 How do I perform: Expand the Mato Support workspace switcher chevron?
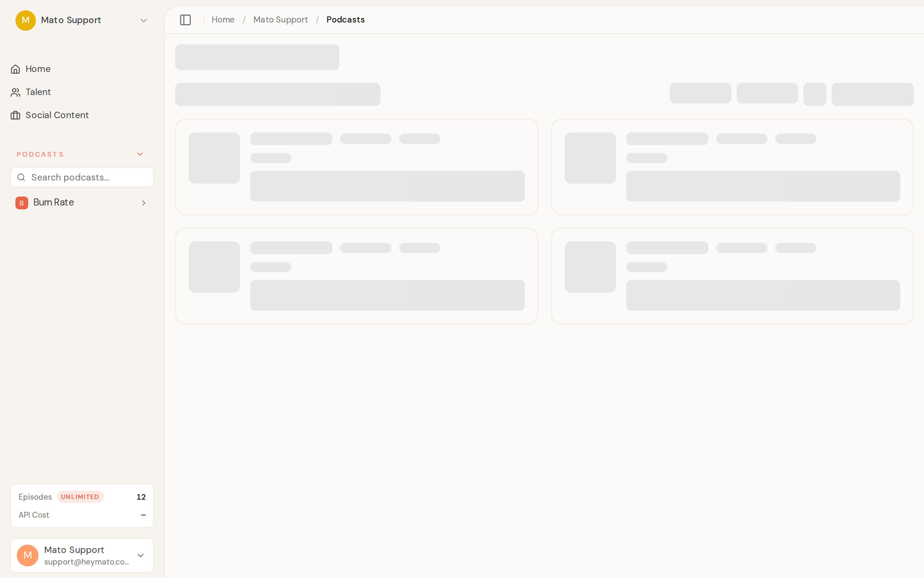[x=143, y=20]
